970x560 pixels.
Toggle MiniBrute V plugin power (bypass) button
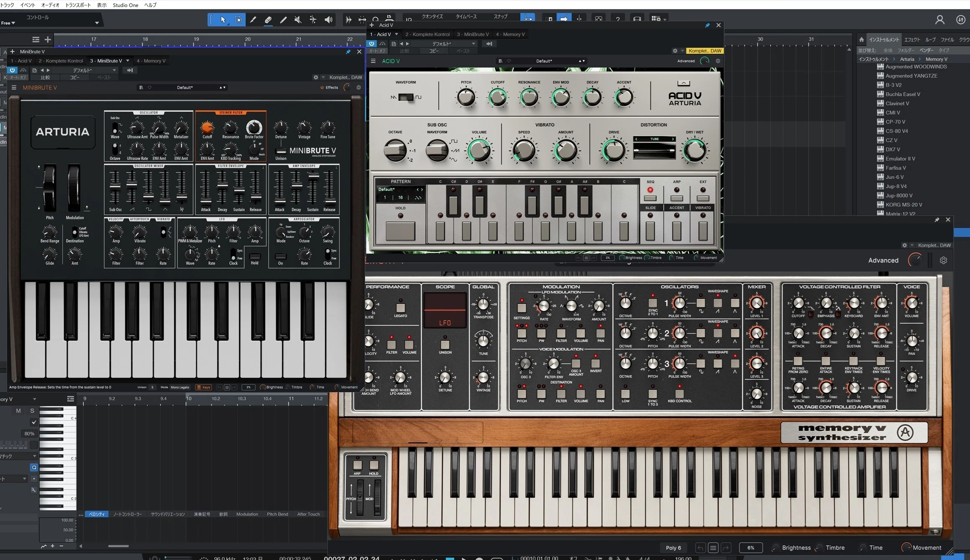pos(13,70)
